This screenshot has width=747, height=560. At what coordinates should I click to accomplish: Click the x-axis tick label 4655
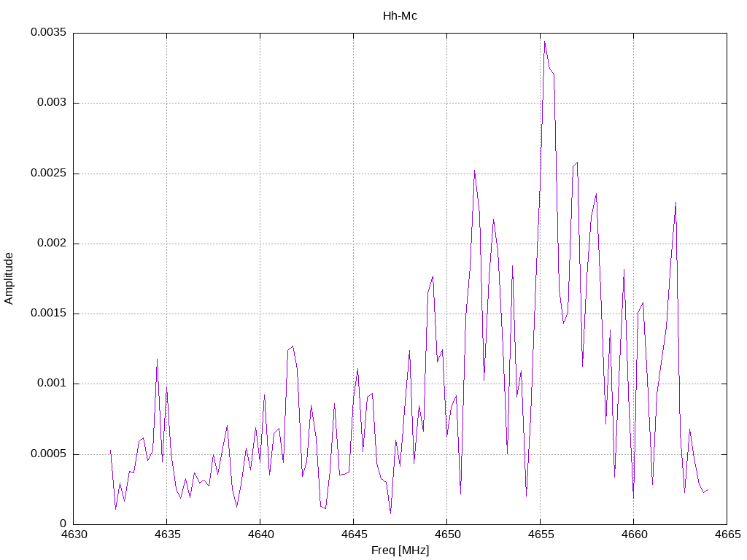(x=541, y=534)
